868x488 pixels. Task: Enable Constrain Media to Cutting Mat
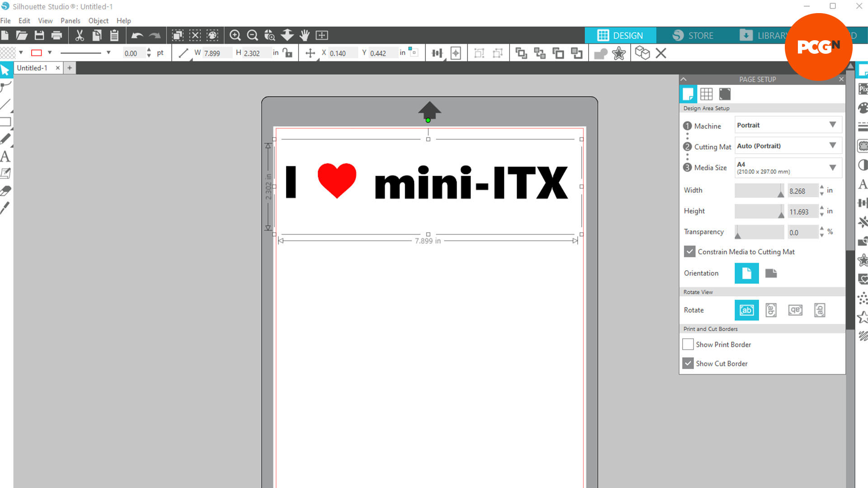(x=689, y=251)
